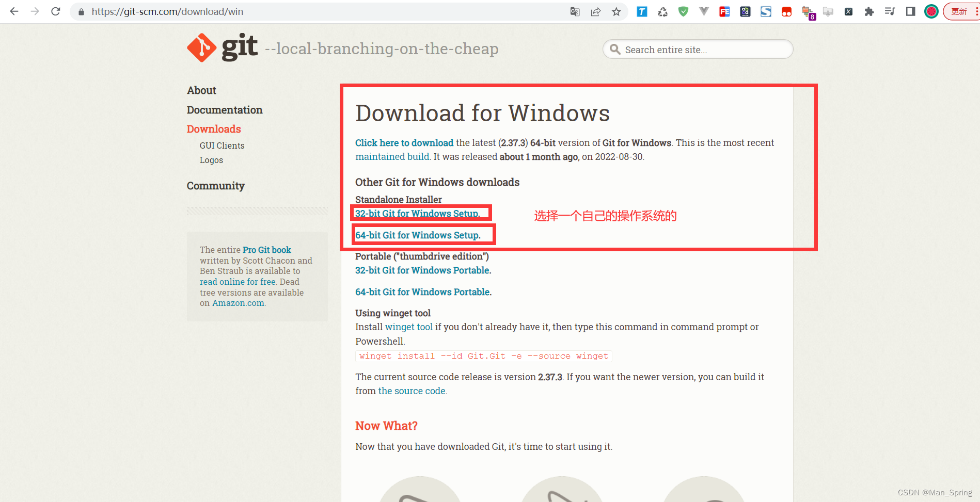Open the blue T extension
This screenshot has height=502, width=980.
[x=642, y=11]
